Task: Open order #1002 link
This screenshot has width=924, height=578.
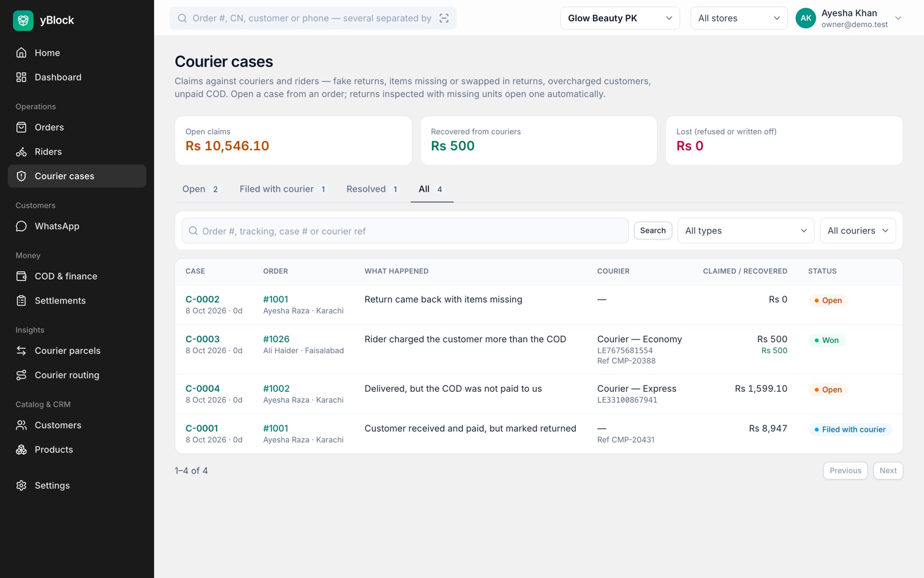Action: tap(276, 388)
